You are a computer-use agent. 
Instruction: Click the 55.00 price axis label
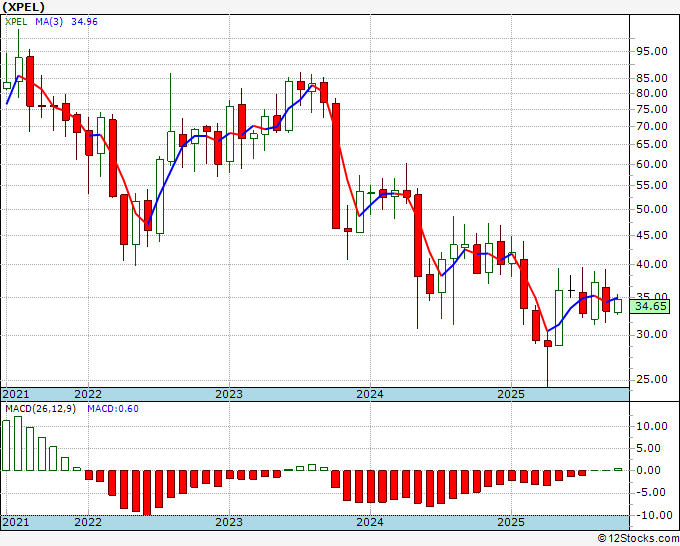coord(652,185)
